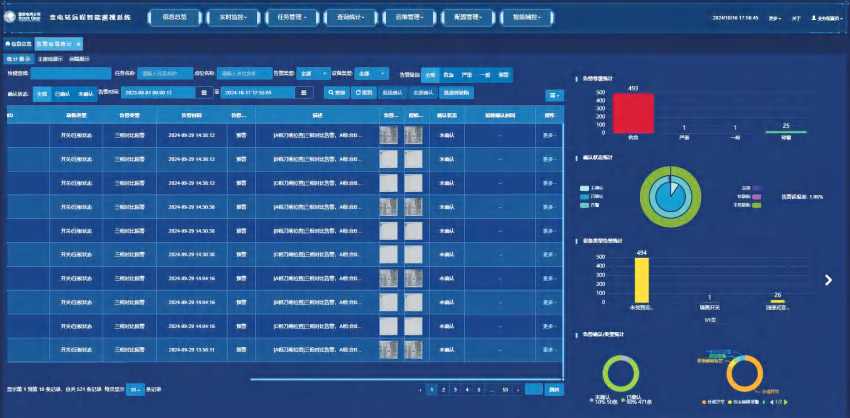Viewport: 850px width, 418px height.
Task: Click the first alarm image thumbnail in table
Action: coord(389,138)
